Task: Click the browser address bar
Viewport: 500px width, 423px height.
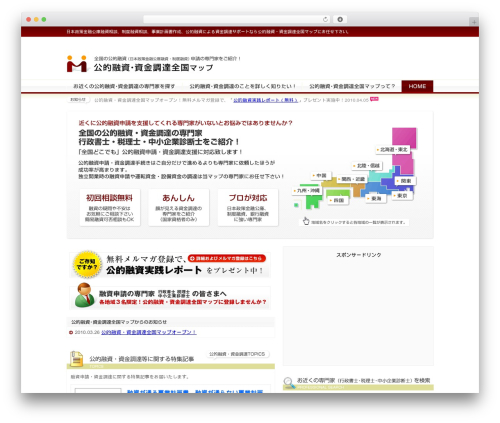Action: pyautogui.click(x=236, y=19)
